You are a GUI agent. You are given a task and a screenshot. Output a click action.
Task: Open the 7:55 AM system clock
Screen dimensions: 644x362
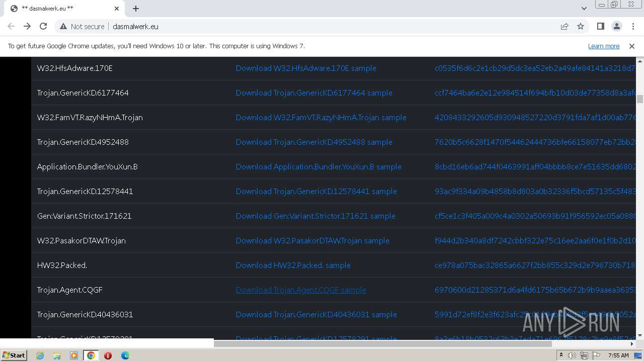tap(618, 355)
